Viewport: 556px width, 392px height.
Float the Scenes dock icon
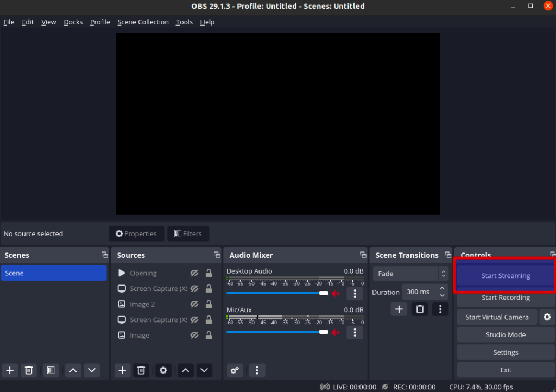click(104, 255)
